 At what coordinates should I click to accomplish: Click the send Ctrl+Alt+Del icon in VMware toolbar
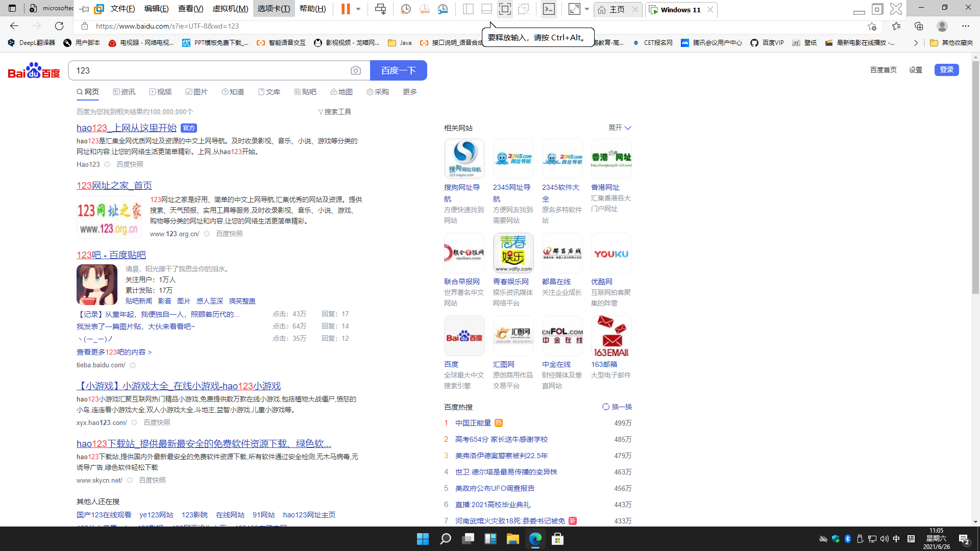(380, 9)
